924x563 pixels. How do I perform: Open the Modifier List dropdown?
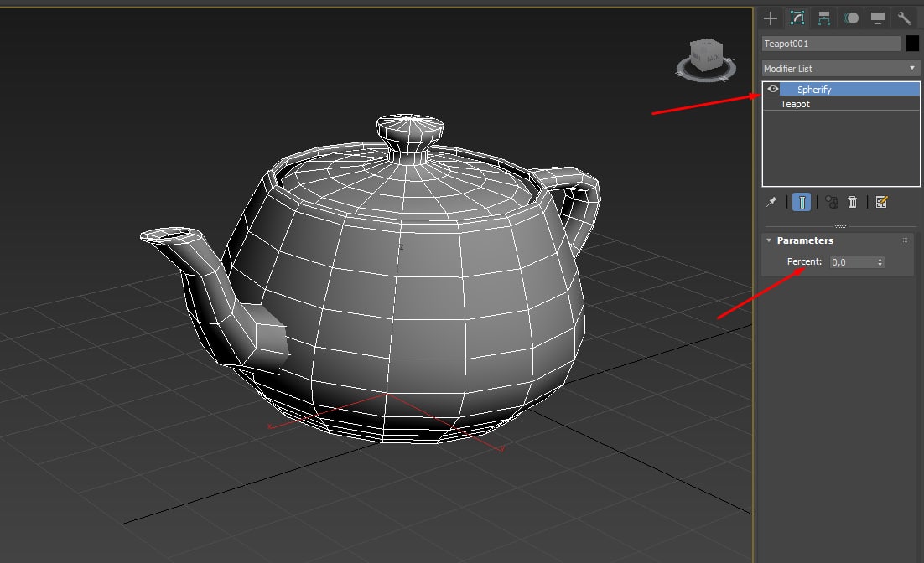[840, 69]
